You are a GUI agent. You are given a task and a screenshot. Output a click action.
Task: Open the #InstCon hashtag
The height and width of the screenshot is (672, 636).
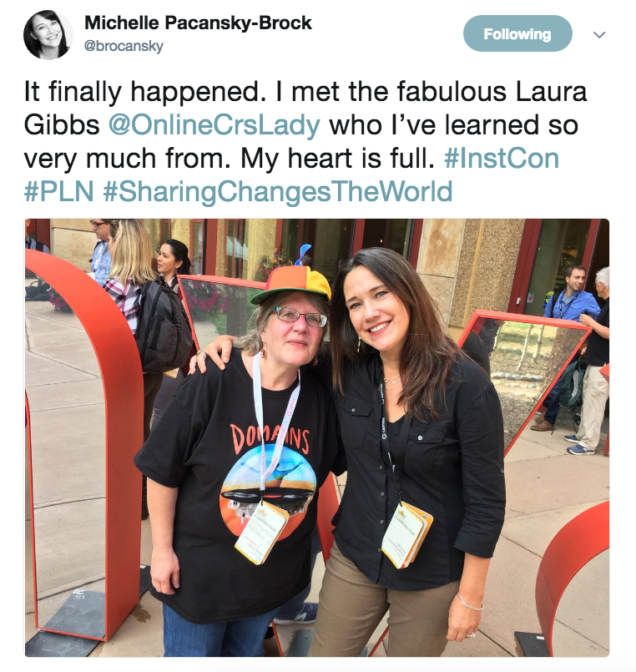pyautogui.click(x=502, y=158)
